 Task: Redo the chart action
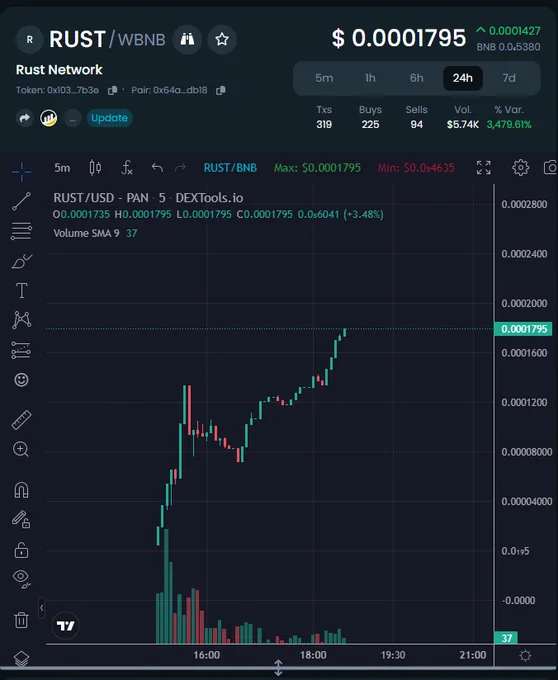[180, 168]
